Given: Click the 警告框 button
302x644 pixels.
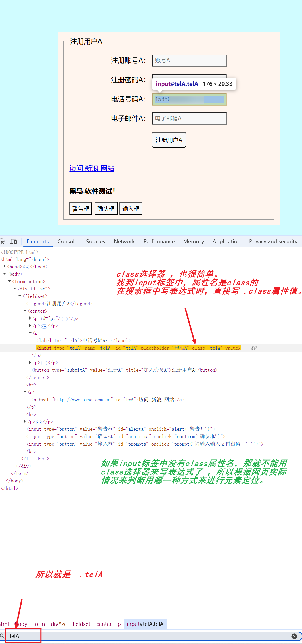Looking at the screenshot, I should tap(81, 209).
